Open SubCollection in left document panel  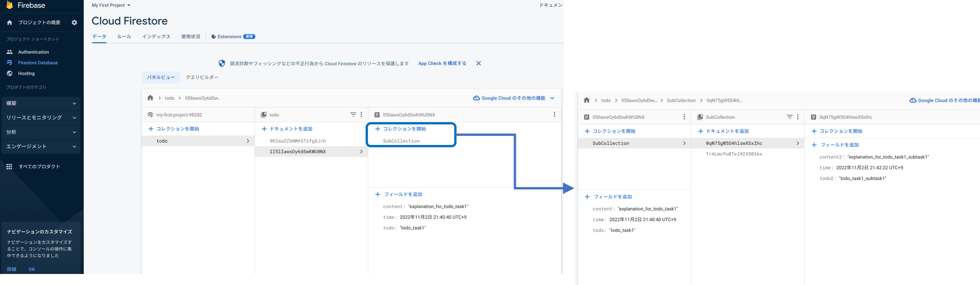(x=401, y=141)
